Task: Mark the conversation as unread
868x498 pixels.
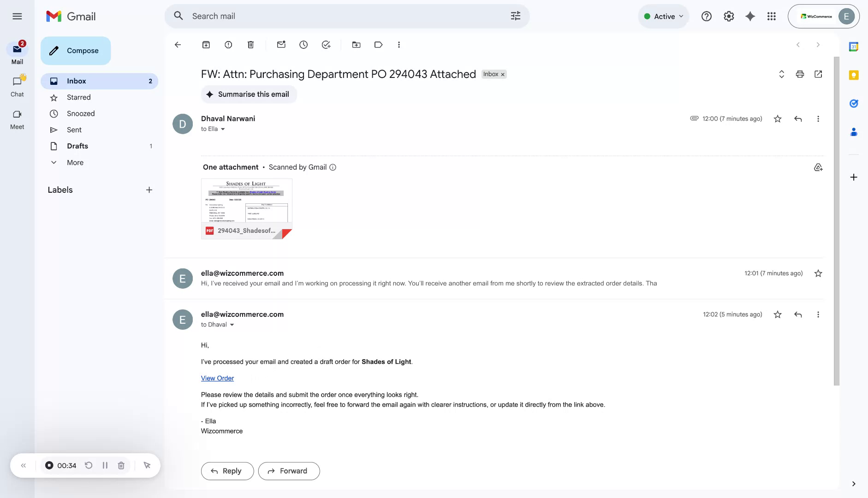Action: coord(280,44)
